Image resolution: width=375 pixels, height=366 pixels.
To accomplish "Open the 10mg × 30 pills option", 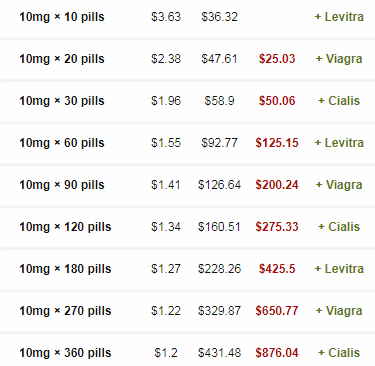I will coord(62,101).
